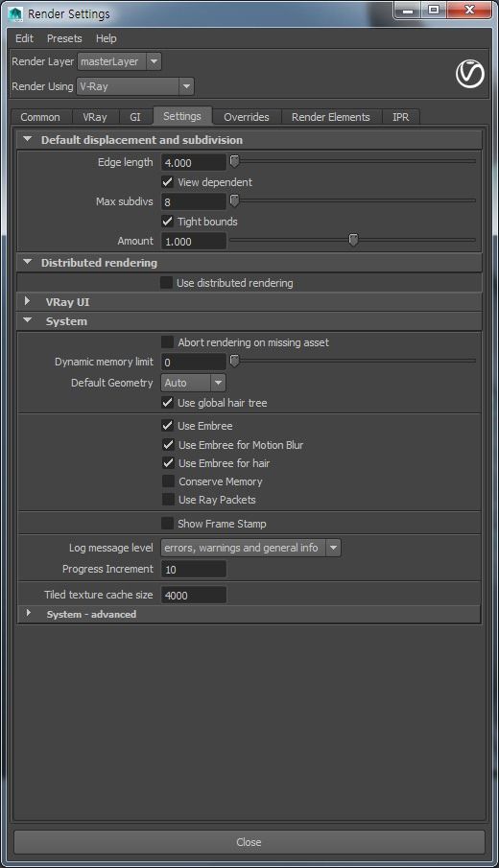Click the Dynamic memory limit field
Viewport: 499px width, 868px height.
coord(193,362)
